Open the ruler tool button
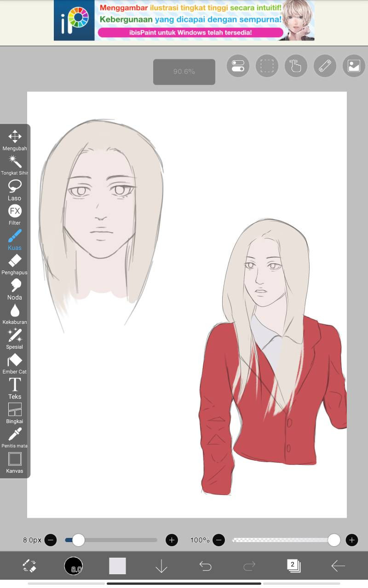Image resolution: width=368 pixels, height=588 pixels. click(325, 66)
